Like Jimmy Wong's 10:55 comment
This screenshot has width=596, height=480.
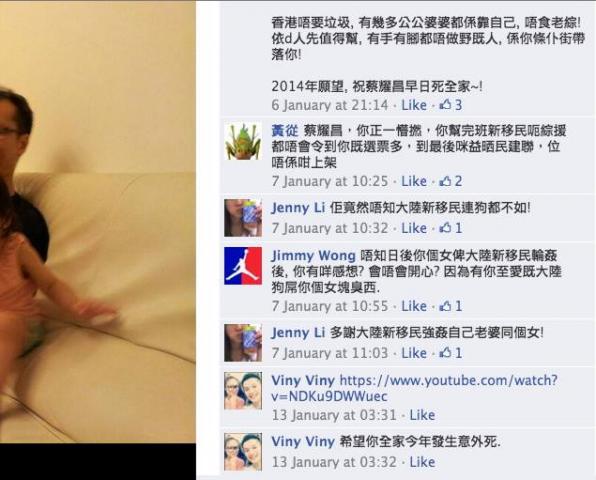coord(414,306)
